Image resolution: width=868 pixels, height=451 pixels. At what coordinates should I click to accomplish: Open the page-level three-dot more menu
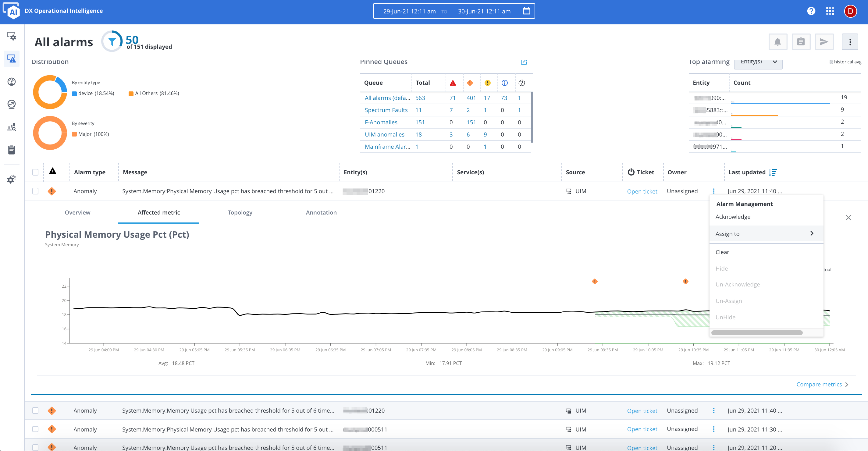click(x=850, y=42)
